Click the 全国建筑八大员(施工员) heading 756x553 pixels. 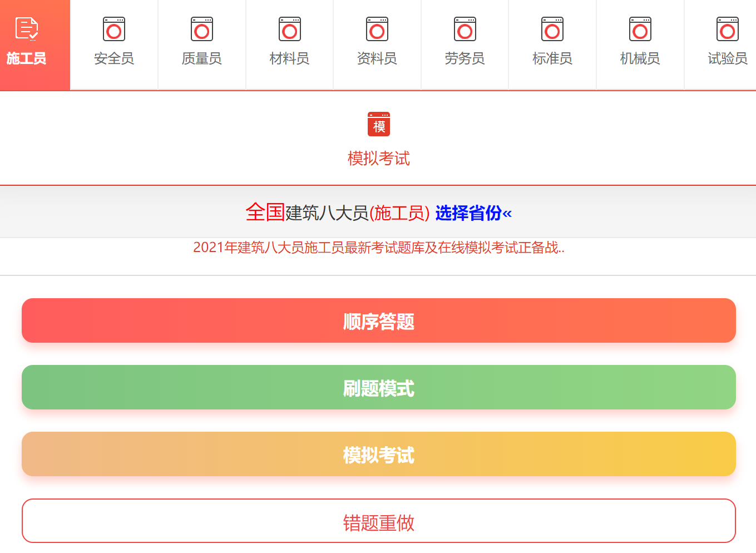[338, 213]
